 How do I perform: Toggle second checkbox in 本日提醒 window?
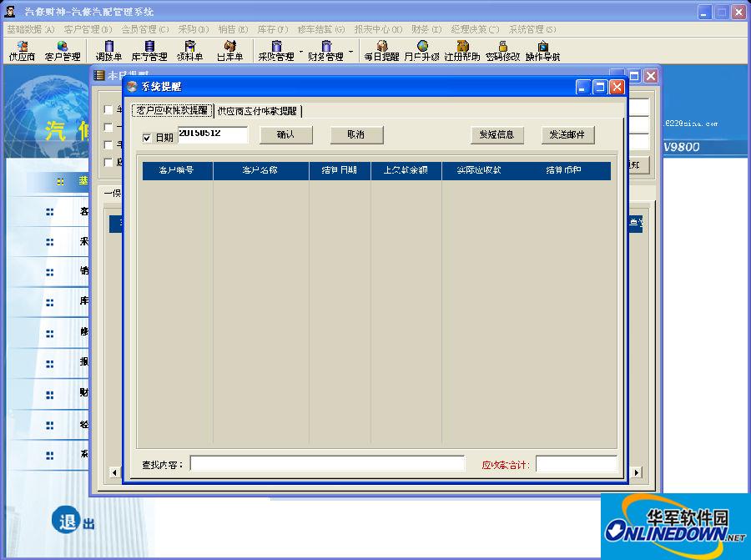[108, 127]
